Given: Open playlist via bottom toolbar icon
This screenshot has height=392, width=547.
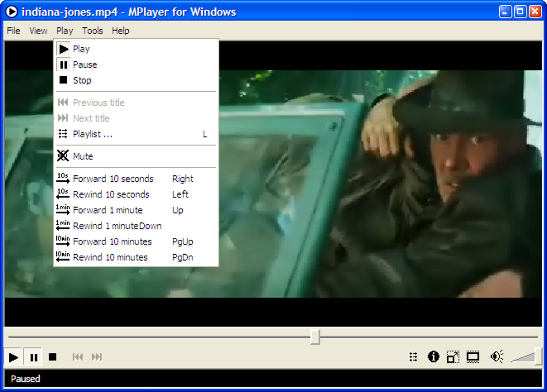Looking at the screenshot, I should point(413,357).
